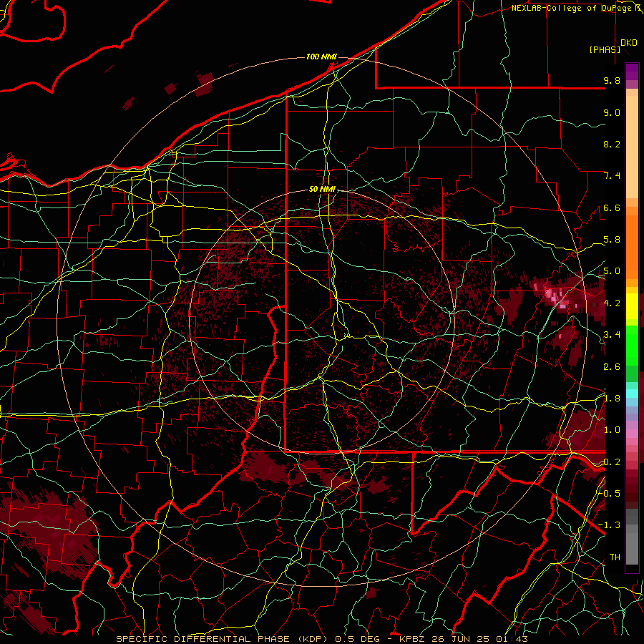Pick the orange segment of the color bar
Image resolution: width=644 pixels, height=644 pixels.
[632, 246]
